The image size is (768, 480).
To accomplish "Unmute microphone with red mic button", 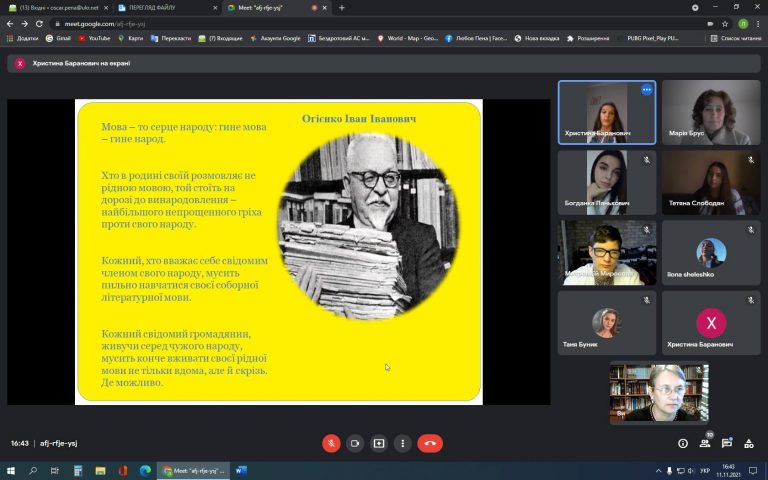I will click(331, 443).
